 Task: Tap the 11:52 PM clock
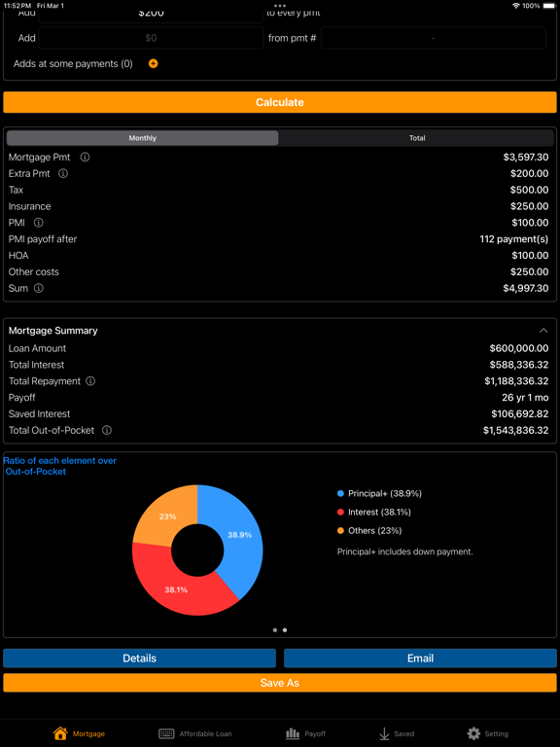[17, 6]
